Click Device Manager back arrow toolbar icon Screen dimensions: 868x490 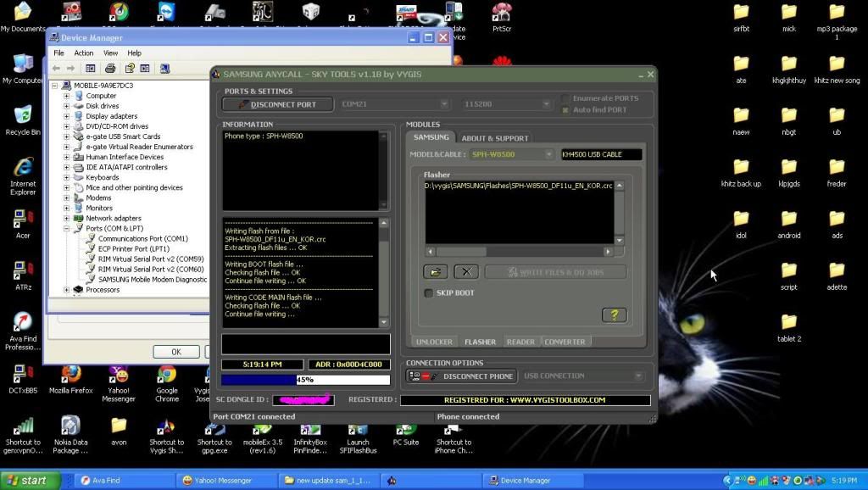[x=56, y=68]
